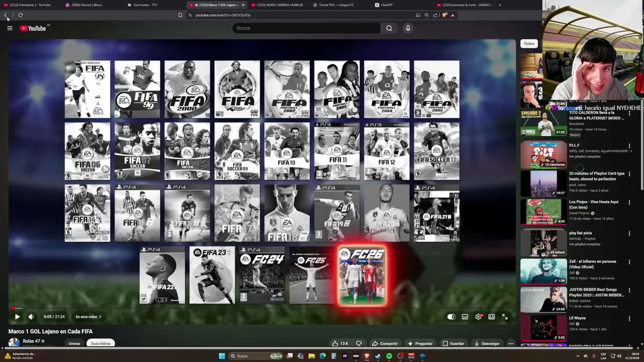Screen dimensions: 644x362
Task: Open the Rulas 47 channel avatar
Action: tap(14, 342)
